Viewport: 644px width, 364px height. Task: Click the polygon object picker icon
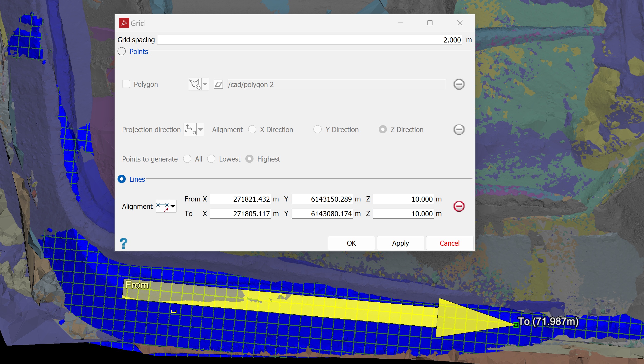click(218, 84)
